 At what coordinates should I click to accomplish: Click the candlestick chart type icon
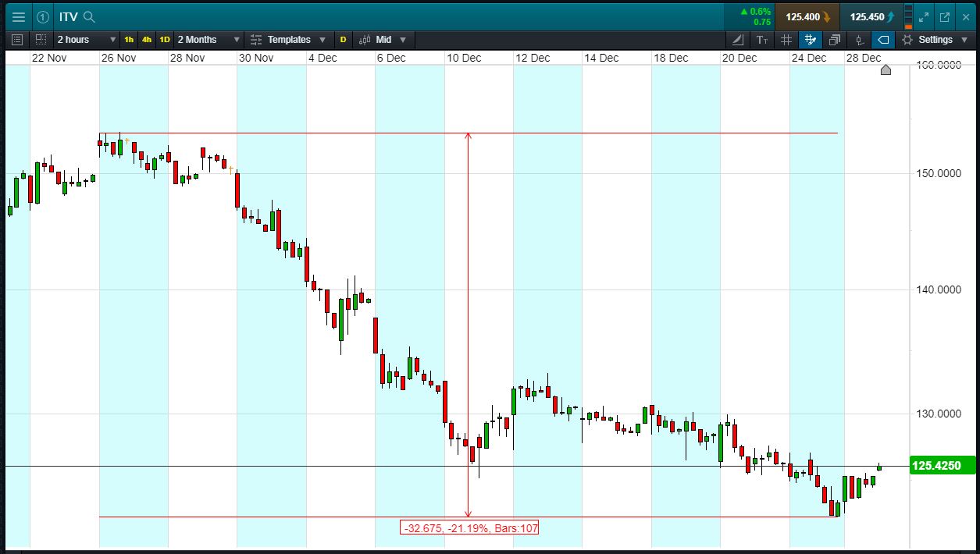[x=365, y=39]
